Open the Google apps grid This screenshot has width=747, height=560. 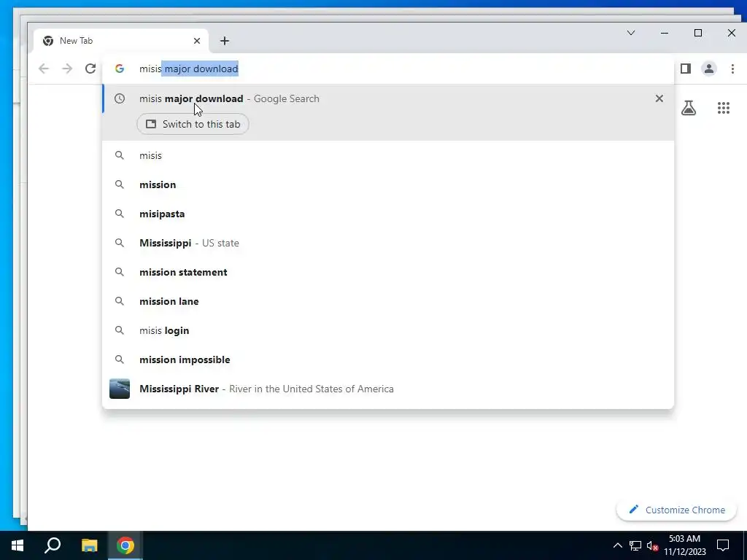tap(724, 108)
